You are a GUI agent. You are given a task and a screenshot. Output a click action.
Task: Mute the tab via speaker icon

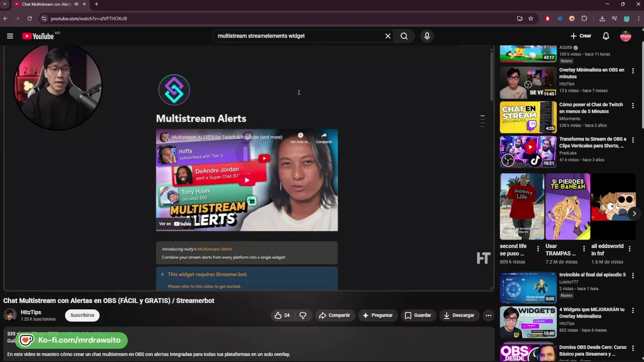[x=76, y=4]
